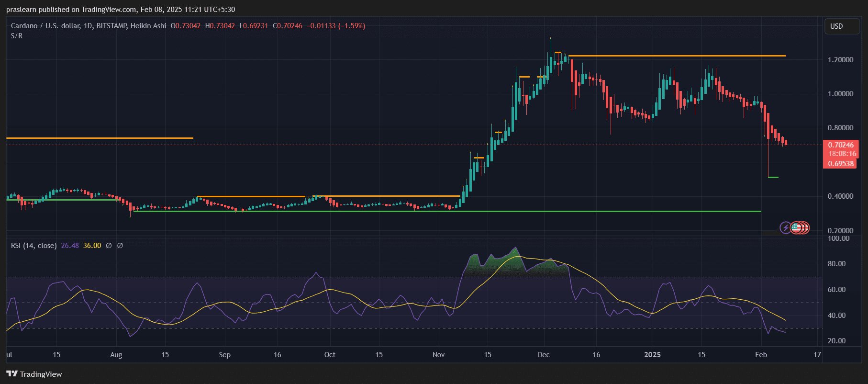Click the 2025 label on time axis

[652, 355]
